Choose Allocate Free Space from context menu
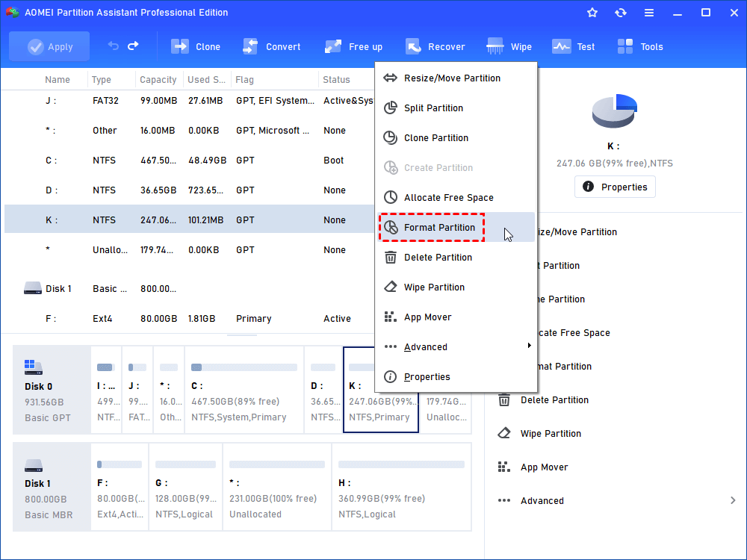 [456, 198]
